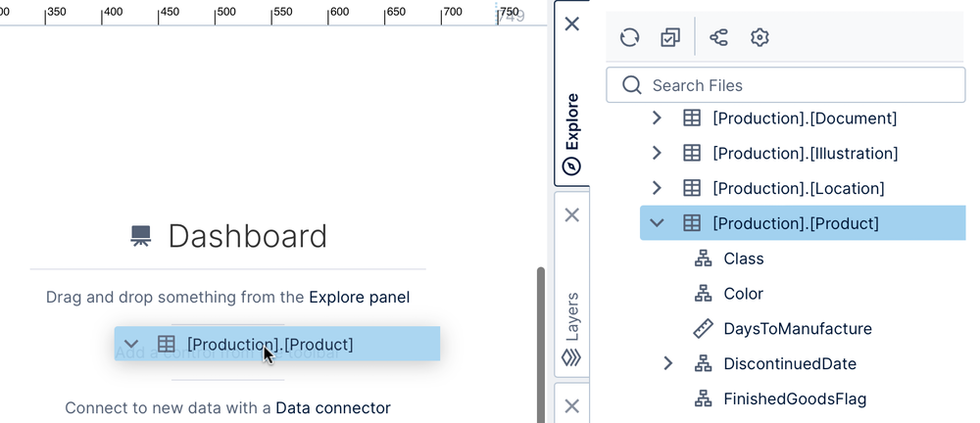The height and width of the screenshot is (423, 980).
Task: Select the [Production].[Location] table row
Action: [804, 188]
